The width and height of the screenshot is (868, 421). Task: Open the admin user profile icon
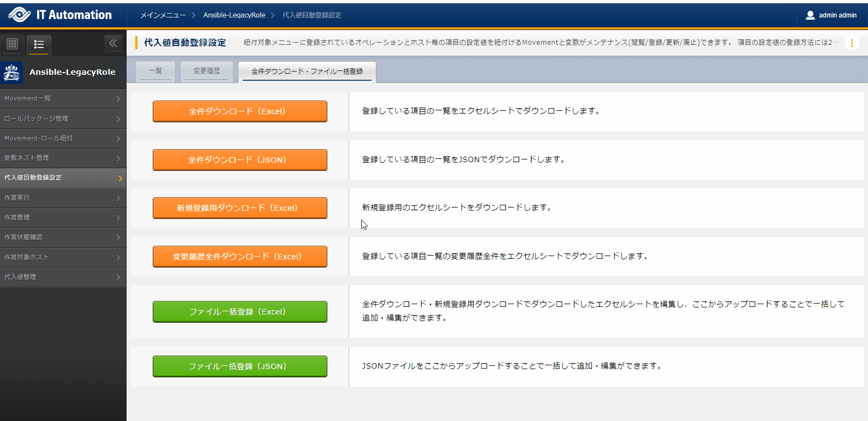(810, 15)
